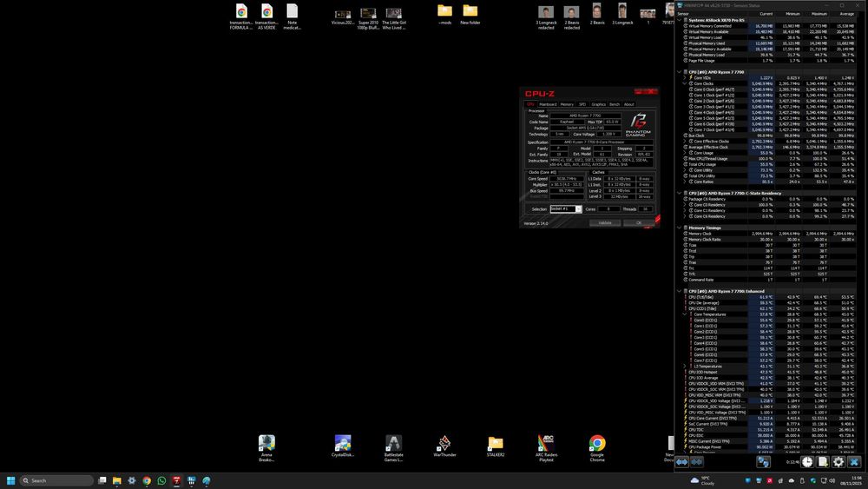This screenshot has height=489, width=868.
Task: Collapse CPU [#0] AMD Ryzen 7 7700 group
Action: pos(680,72)
